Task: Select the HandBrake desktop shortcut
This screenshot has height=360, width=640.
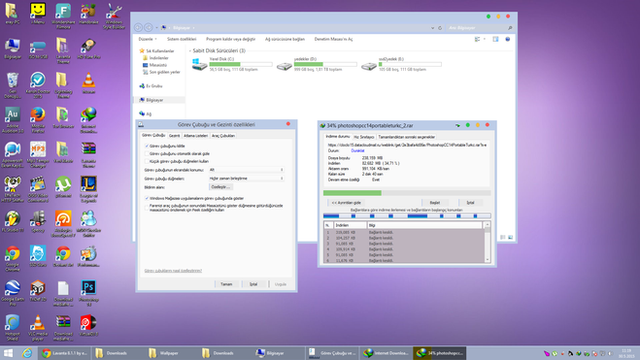Action: [89, 14]
